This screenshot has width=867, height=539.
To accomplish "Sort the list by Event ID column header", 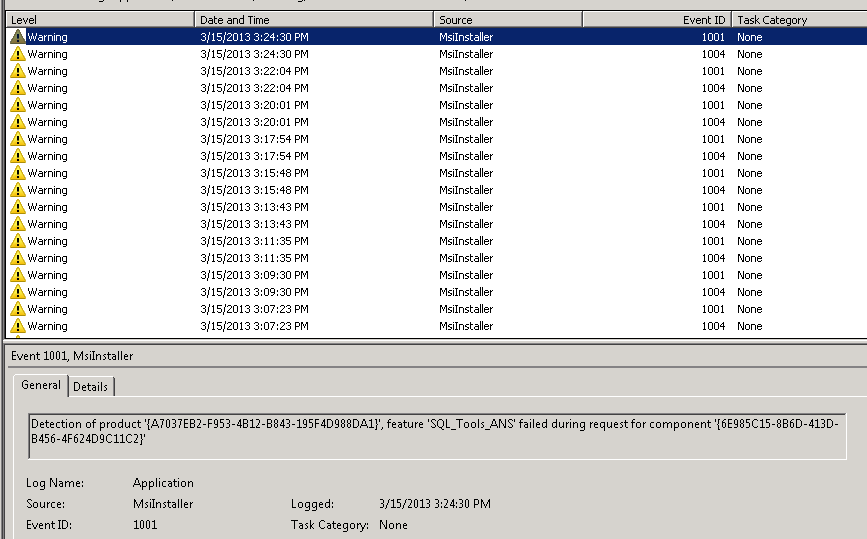I will pos(656,20).
